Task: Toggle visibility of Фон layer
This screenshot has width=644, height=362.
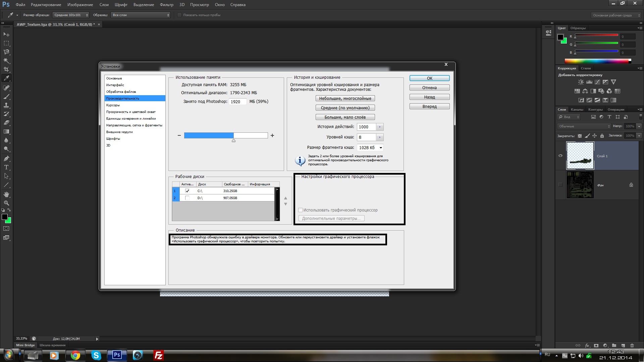Action: (x=560, y=185)
